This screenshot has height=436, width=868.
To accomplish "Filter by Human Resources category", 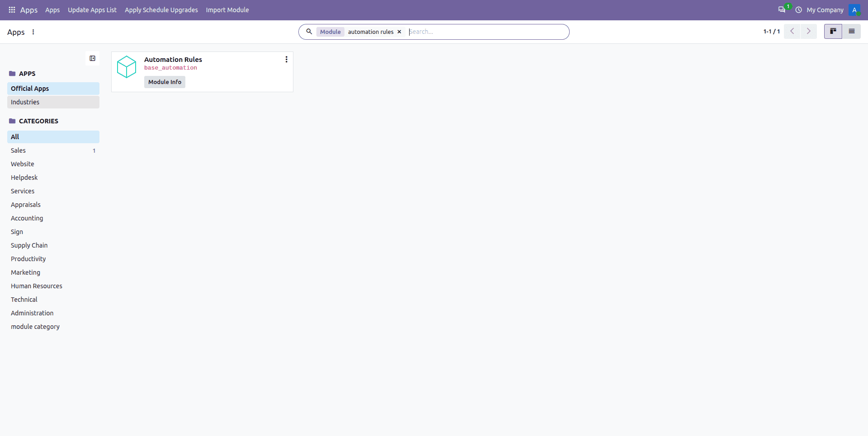I will coord(53,286).
